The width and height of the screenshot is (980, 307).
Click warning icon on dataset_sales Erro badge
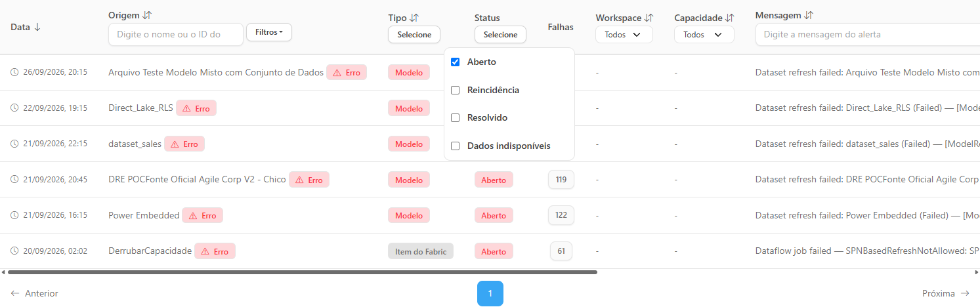(175, 144)
